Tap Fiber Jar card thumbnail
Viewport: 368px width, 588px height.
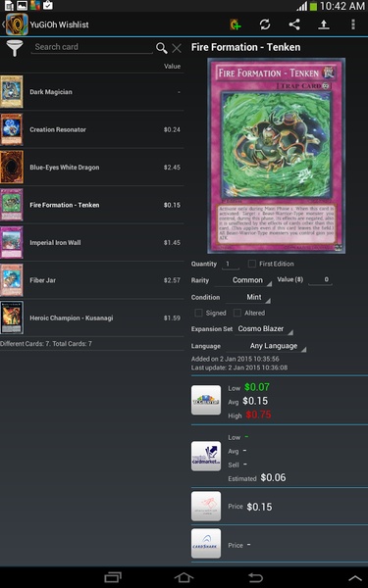pyautogui.click(x=12, y=280)
